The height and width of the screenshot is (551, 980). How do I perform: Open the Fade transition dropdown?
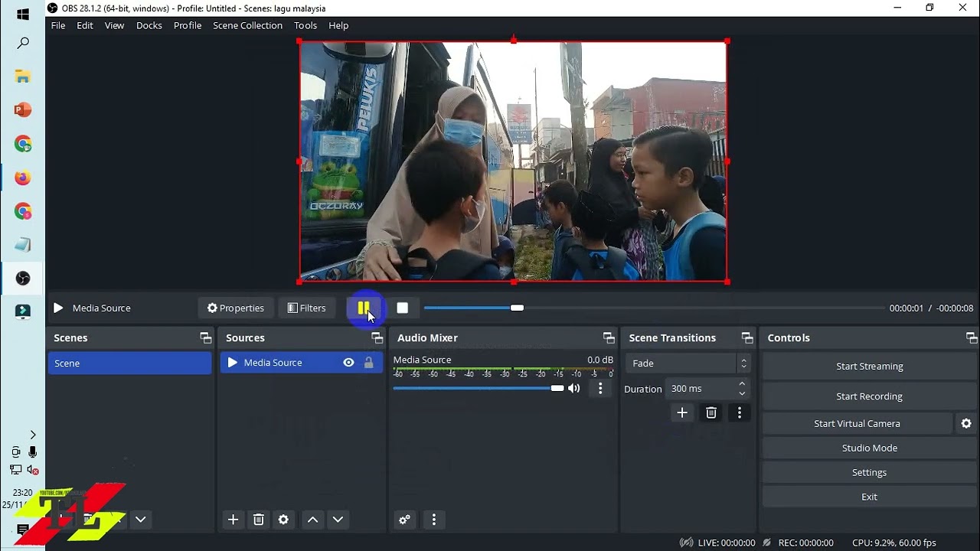point(687,364)
